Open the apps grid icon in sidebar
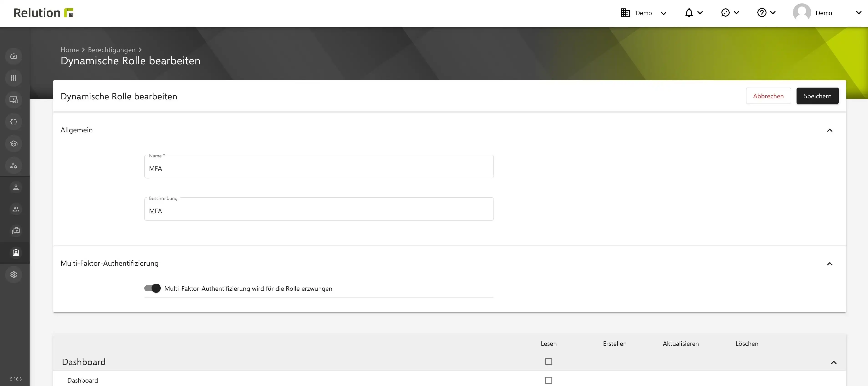The width and height of the screenshot is (868, 386). pyautogui.click(x=14, y=78)
